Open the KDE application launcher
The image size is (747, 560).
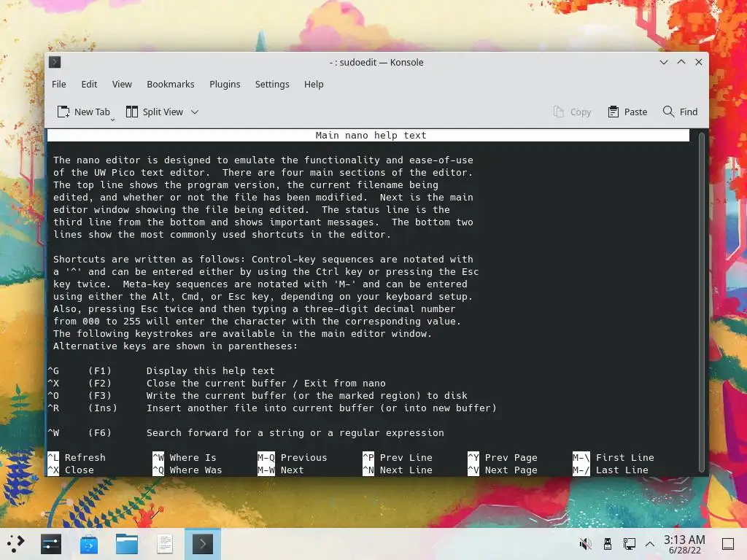point(16,544)
